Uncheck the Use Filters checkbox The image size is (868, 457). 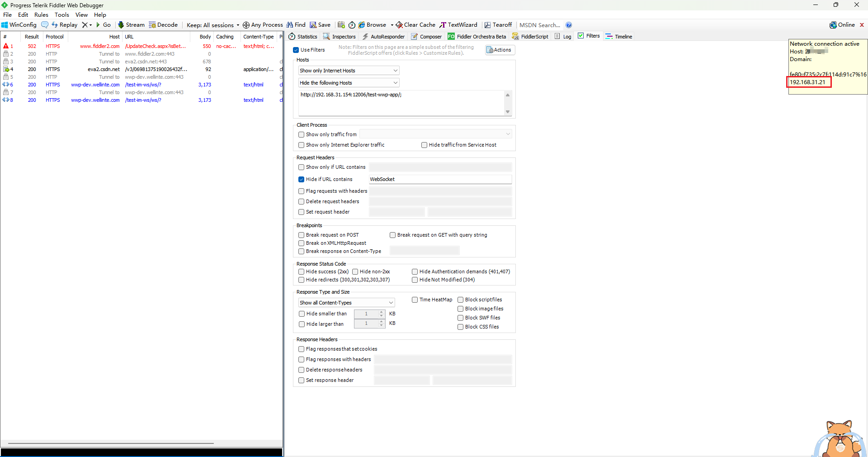coord(296,50)
